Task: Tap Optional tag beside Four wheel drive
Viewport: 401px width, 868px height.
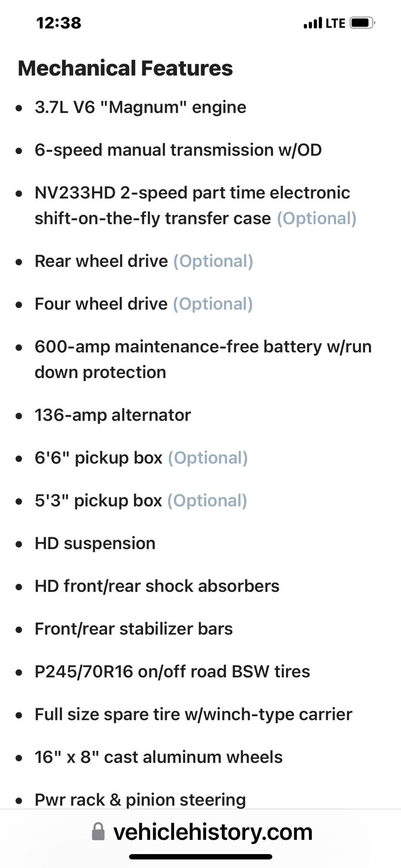Action: click(213, 304)
